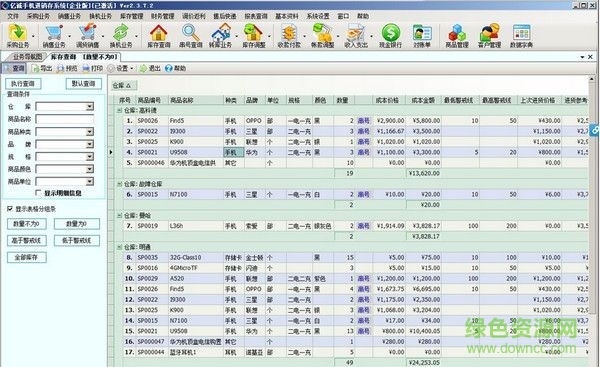Open 品牌 filter dropdown
Viewport: 600px width, 367px height.
click(x=90, y=144)
